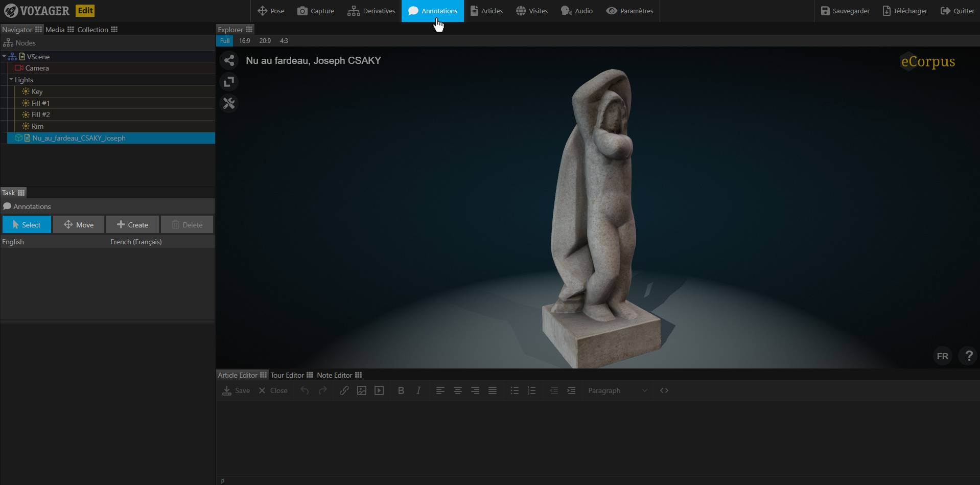
Task: Select the Nu_au_fardeau_CSAKY_Joseph model node
Action: click(111, 138)
